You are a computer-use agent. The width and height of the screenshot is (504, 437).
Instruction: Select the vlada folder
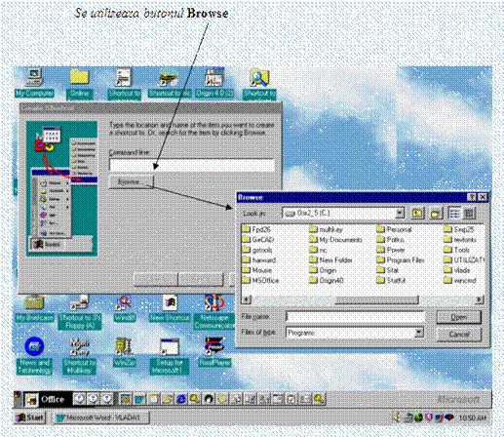pos(457,270)
